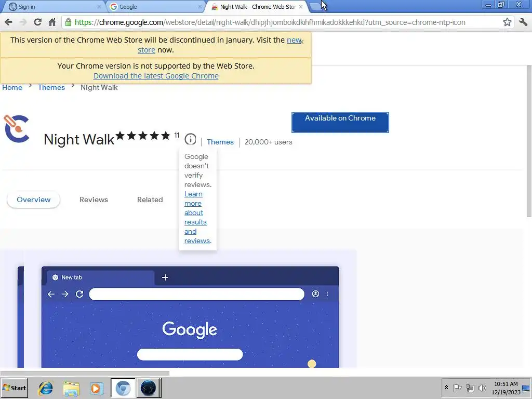Screen dimensions: 532x399
Task: Click the horizontal page scrollbar
Action: tap(85, 373)
